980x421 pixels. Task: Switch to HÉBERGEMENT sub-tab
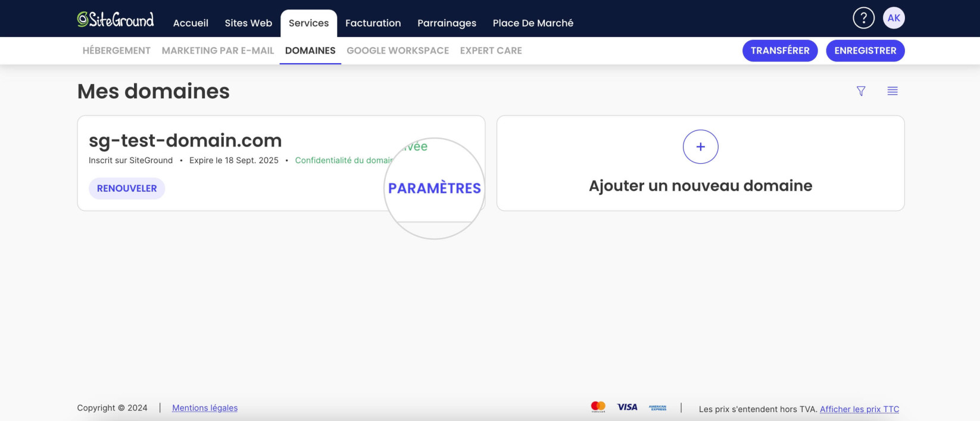click(117, 51)
